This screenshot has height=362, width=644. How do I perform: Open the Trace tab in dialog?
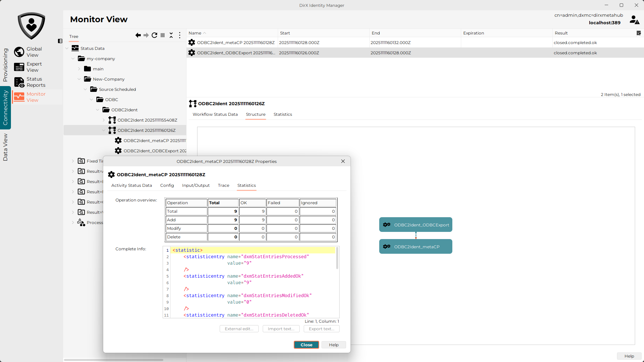point(223,185)
